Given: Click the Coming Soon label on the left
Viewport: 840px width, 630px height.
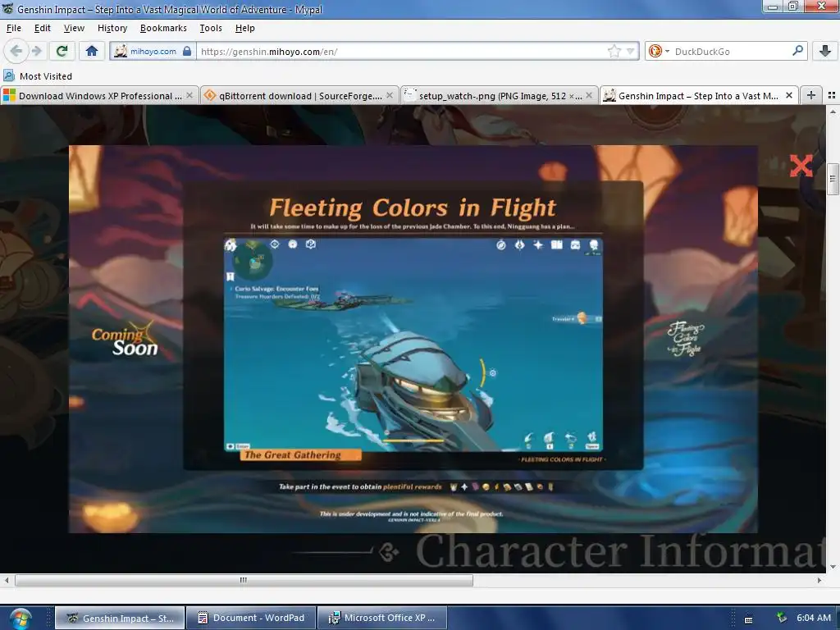Looking at the screenshot, I should pyautogui.click(x=125, y=340).
